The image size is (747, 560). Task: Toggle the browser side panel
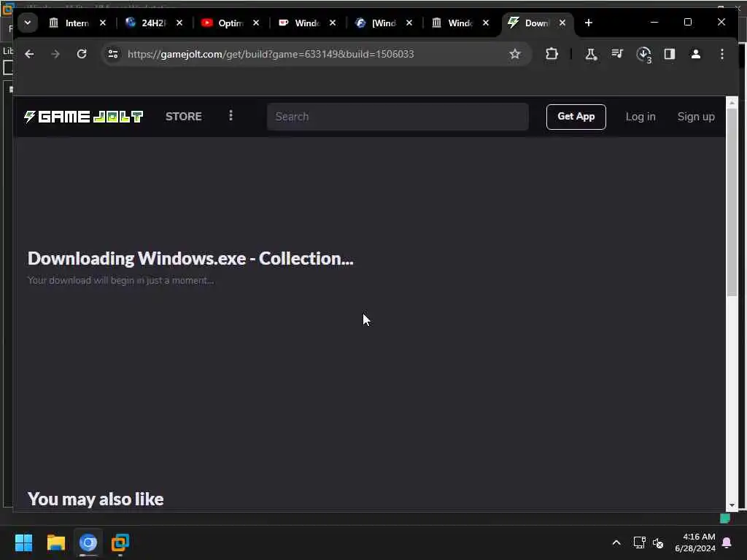click(670, 54)
